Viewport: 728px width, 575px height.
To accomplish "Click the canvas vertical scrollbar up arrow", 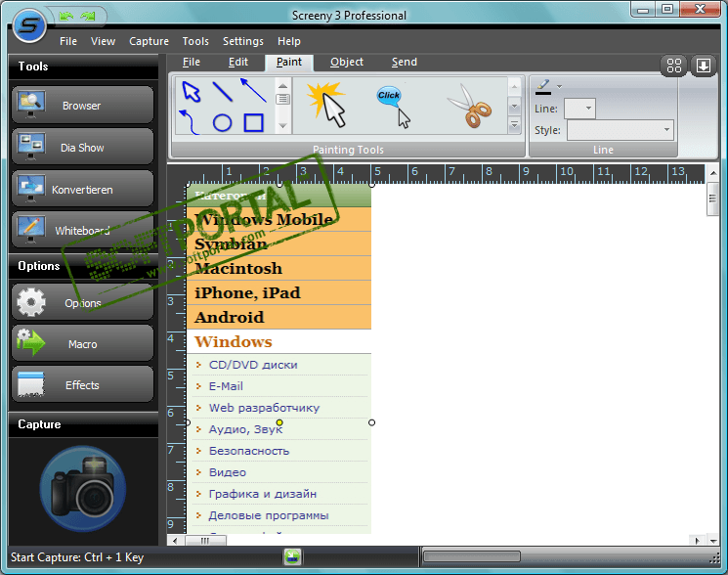I will pyautogui.click(x=712, y=173).
